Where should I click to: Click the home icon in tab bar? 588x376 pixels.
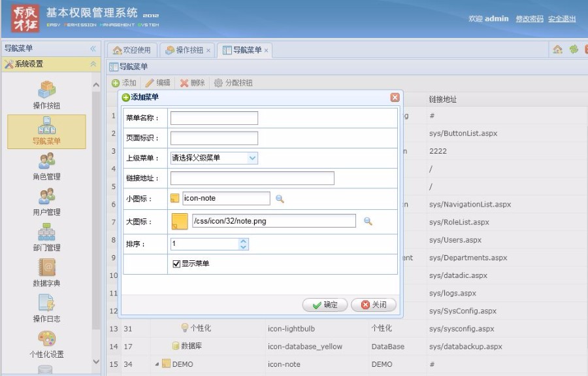pos(558,49)
